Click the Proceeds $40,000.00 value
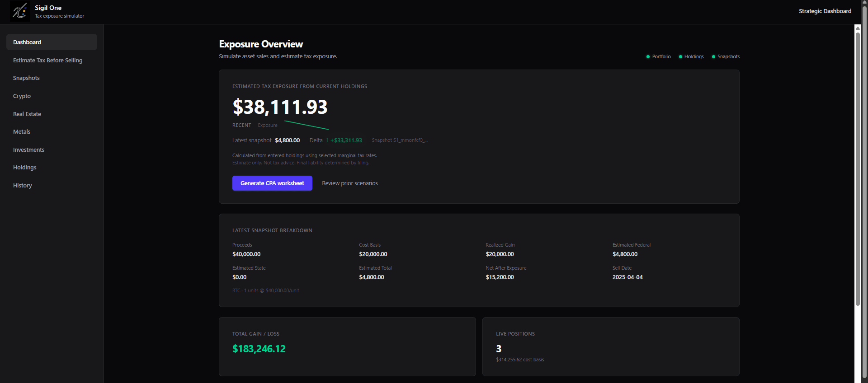The width and height of the screenshot is (868, 383). [x=246, y=254]
